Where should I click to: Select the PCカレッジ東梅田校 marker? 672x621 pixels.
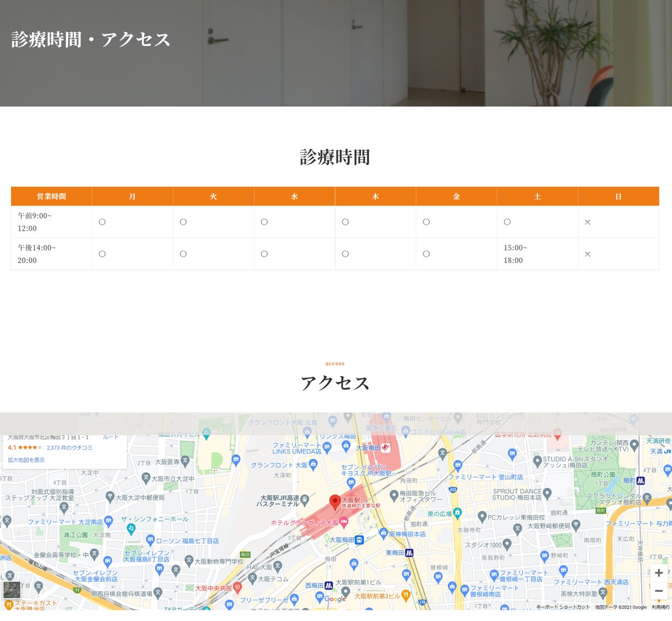tap(482, 517)
